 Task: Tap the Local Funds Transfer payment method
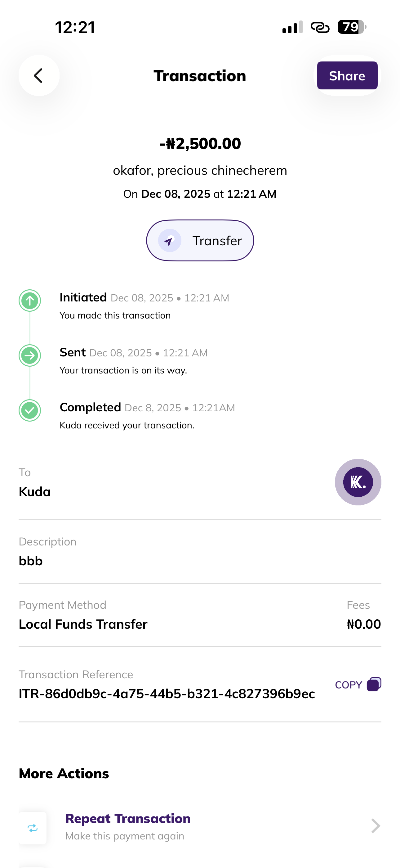83,624
